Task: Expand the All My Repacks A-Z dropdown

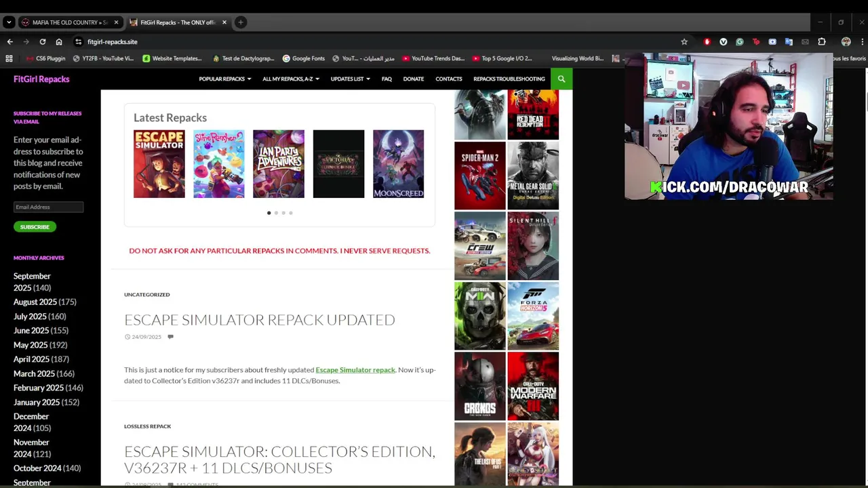Action: [291, 79]
